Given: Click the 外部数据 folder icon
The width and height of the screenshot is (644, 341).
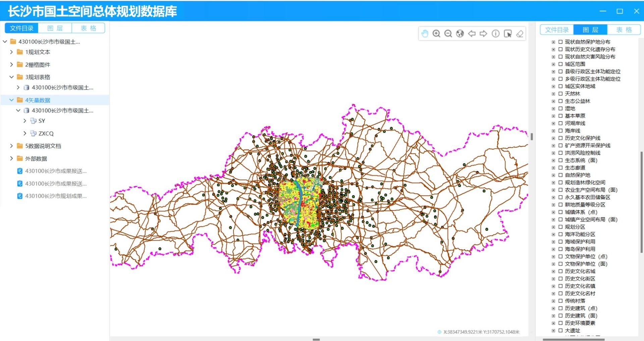Looking at the screenshot, I should click(x=20, y=158).
